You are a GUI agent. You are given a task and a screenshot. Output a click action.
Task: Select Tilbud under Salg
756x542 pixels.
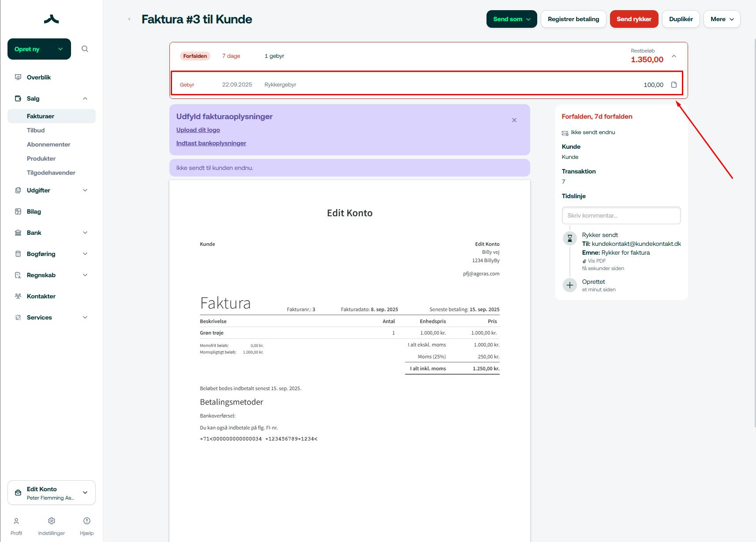[36, 130]
